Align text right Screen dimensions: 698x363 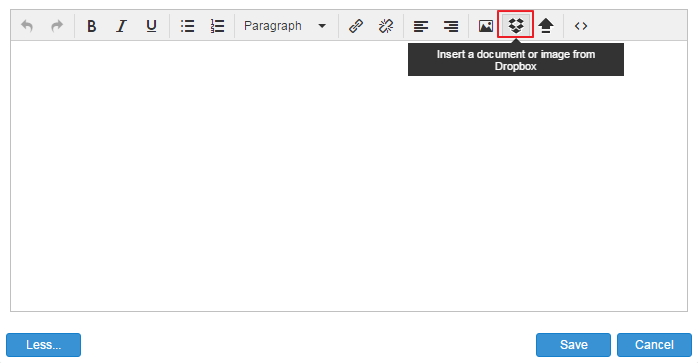(x=451, y=26)
